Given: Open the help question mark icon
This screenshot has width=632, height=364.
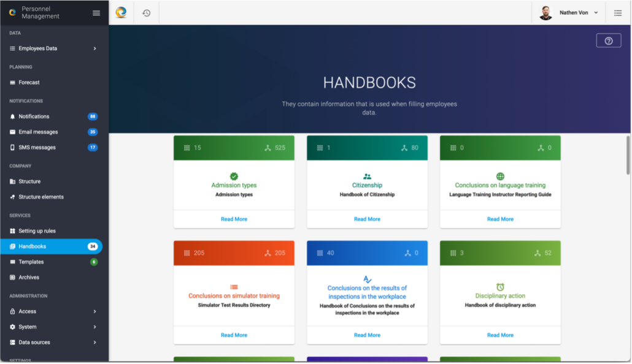Looking at the screenshot, I should click(608, 40).
